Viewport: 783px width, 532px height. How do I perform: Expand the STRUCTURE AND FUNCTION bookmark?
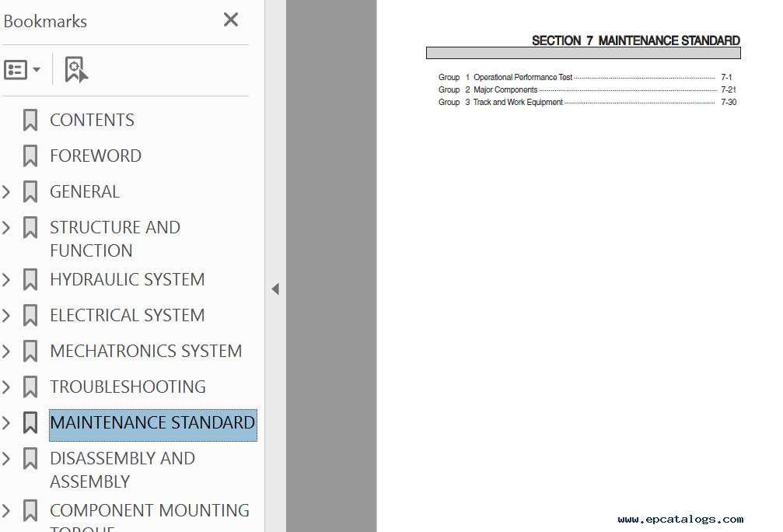point(6,227)
